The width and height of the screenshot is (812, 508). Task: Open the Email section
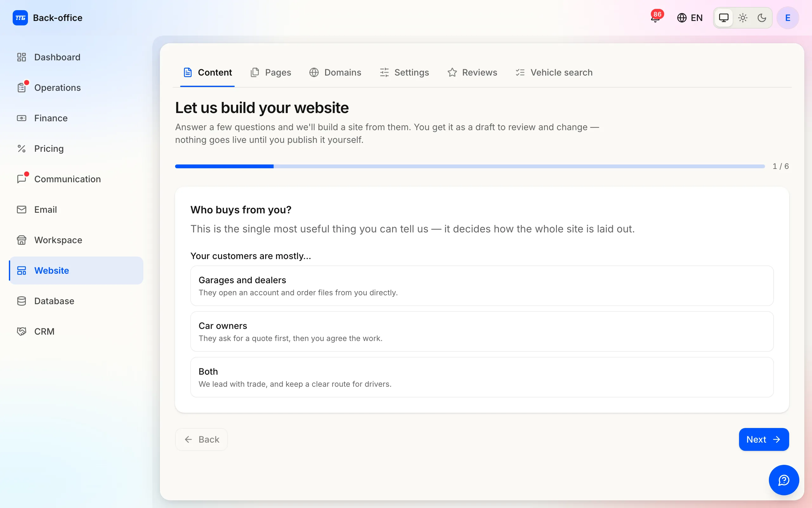click(76, 210)
